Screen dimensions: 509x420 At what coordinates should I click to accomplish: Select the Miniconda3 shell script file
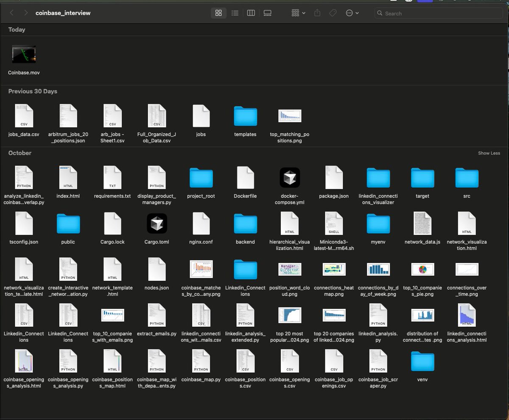coord(334,223)
